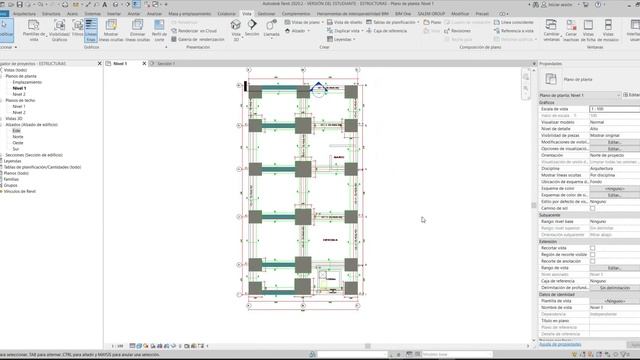Switch to Modificar ribbon tab
Image resolution: width=640 pixels, height=360 pixels.
click(460, 13)
